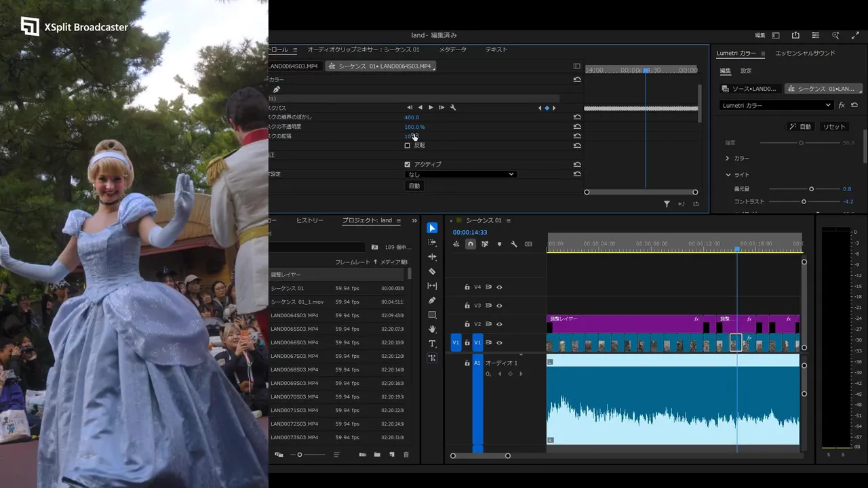The image size is (868, 488).
Task: Click the captions CC icon in timeline
Action: pos(528,244)
